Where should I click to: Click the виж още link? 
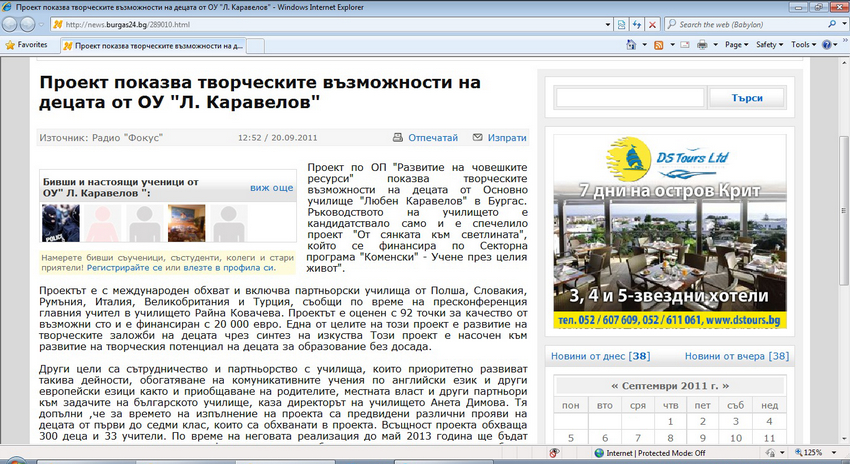(x=271, y=188)
